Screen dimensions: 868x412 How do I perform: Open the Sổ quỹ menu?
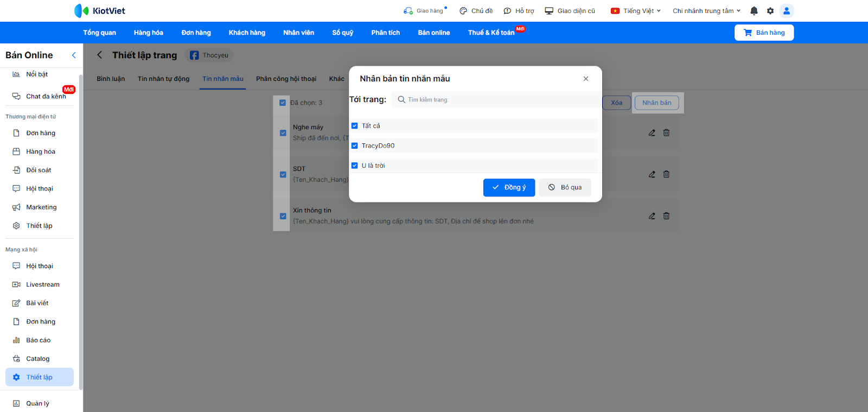tap(343, 33)
